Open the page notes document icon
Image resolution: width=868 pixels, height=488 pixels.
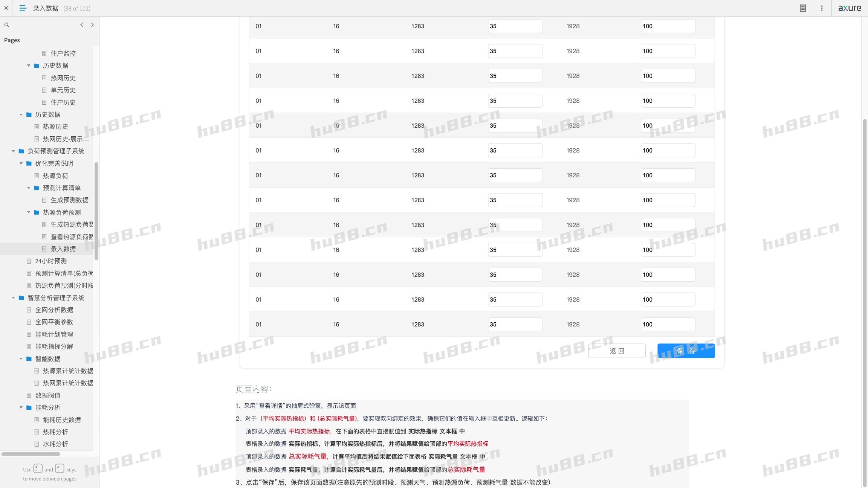(x=803, y=8)
